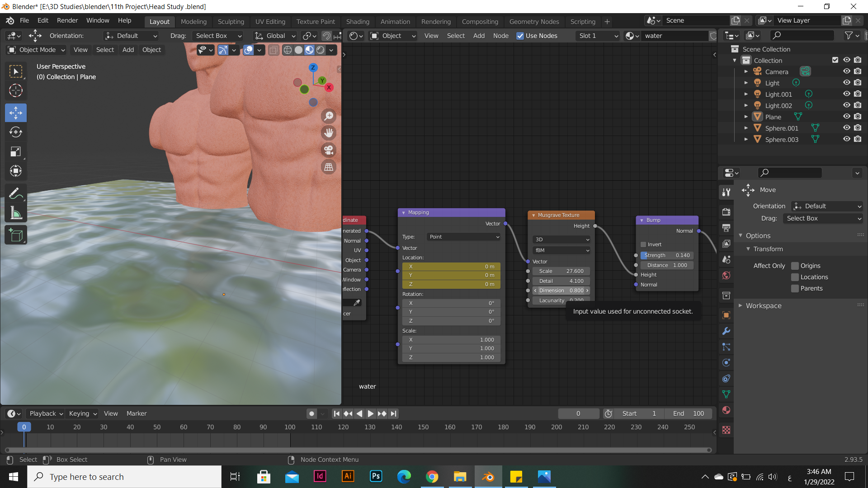This screenshot has width=868, height=488.
Task: Select the Scale tool
Action: click(16, 151)
